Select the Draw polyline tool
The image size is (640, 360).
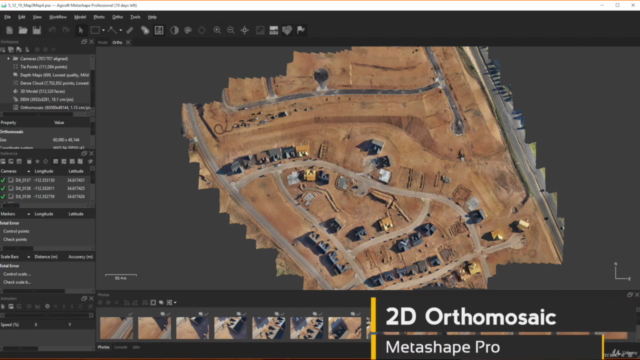(112, 30)
